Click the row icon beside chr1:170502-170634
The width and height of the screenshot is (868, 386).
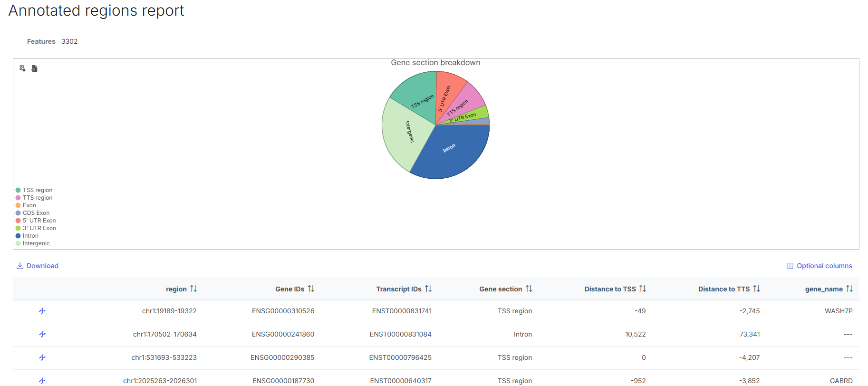(42, 334)
